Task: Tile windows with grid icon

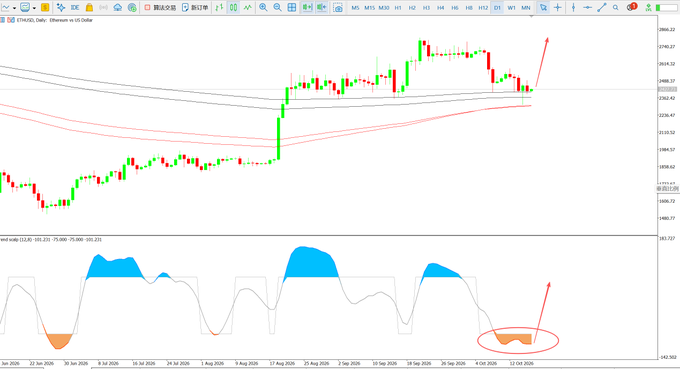Action: 292,7
